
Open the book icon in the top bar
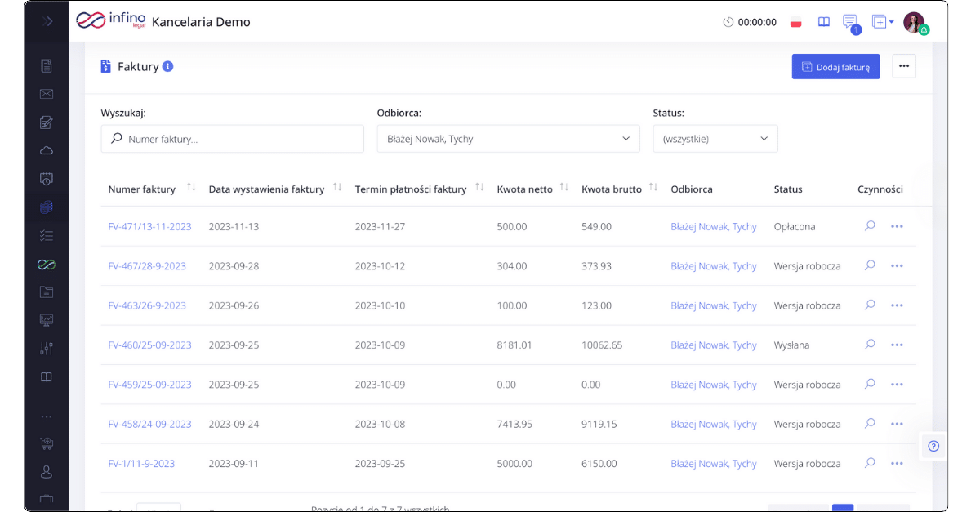tap(824, 22)
